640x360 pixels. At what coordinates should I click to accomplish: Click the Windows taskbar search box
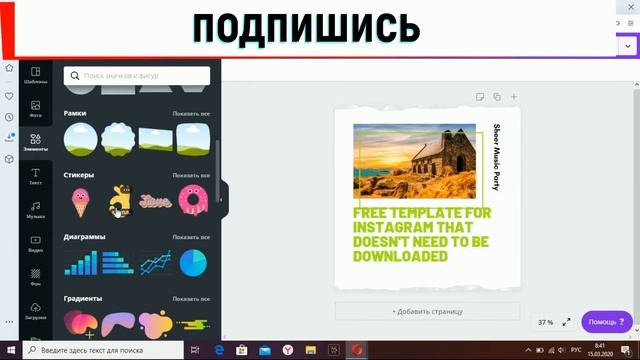pyautogui.click(x=103, y=350)
